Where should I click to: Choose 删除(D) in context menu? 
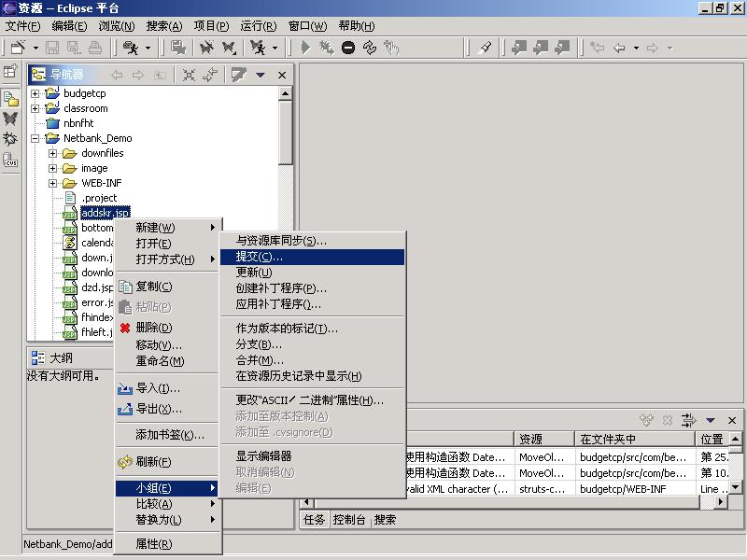167,328
